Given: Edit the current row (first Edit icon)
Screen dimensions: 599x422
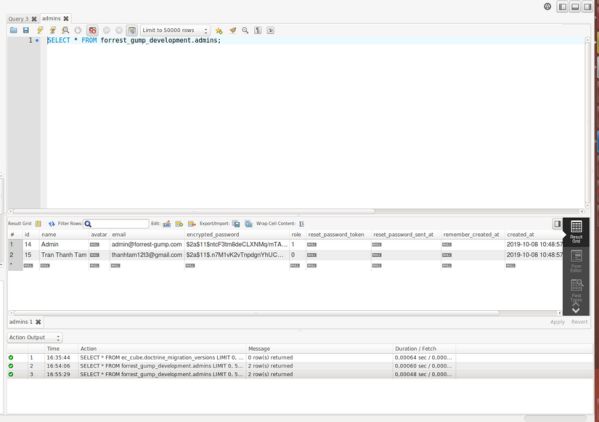Looking at the screenshot, I should 167,224.
